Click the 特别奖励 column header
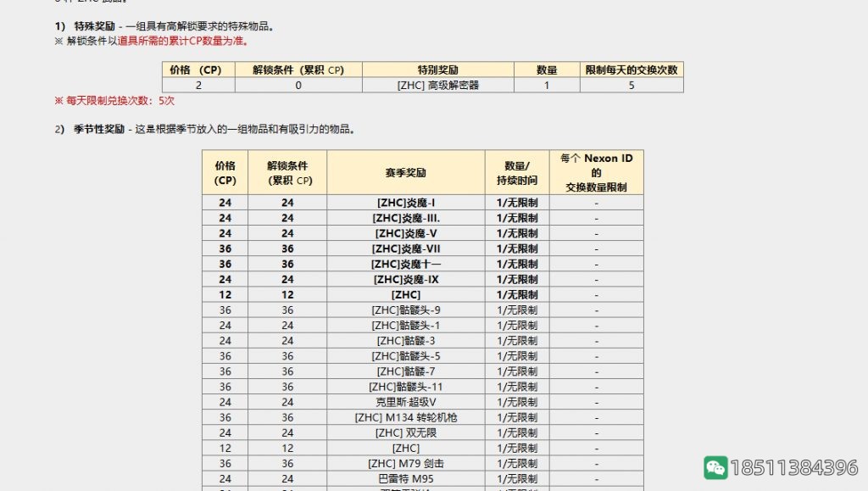 (x=437, y=70)
